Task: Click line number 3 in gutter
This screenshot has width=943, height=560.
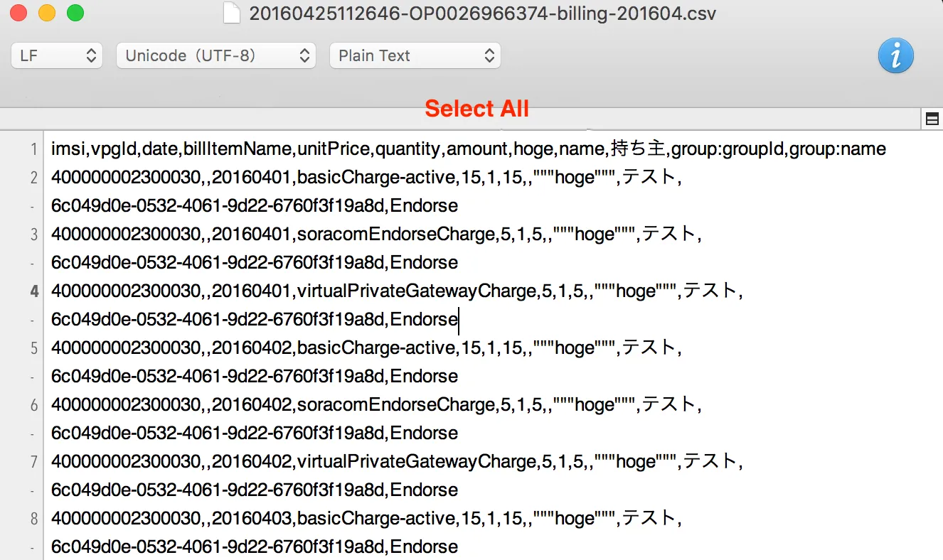Action: point(34,235)
